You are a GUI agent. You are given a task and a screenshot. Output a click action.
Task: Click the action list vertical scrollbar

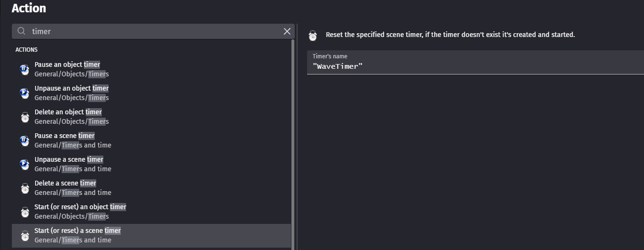[293, 142]
